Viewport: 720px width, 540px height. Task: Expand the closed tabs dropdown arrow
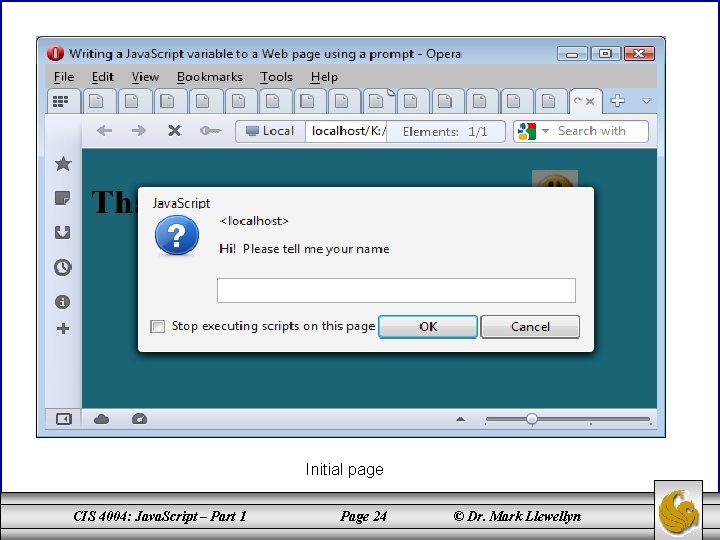coord(647,101)
